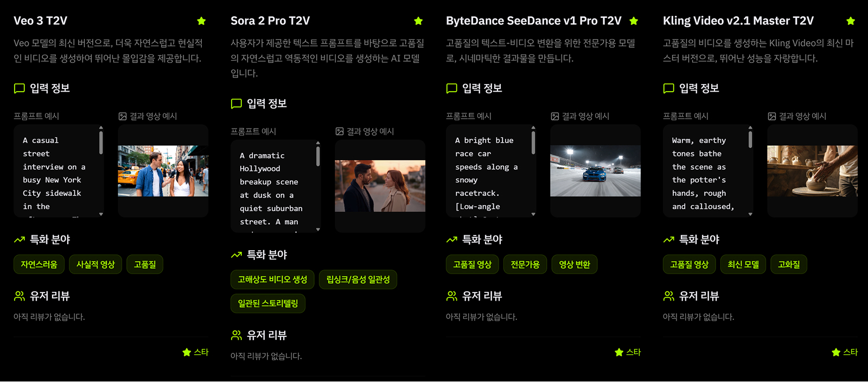868x382 pixels.
Task: Select the 일관된 스토리텔링 tag
Action: [x=268, y=303]
